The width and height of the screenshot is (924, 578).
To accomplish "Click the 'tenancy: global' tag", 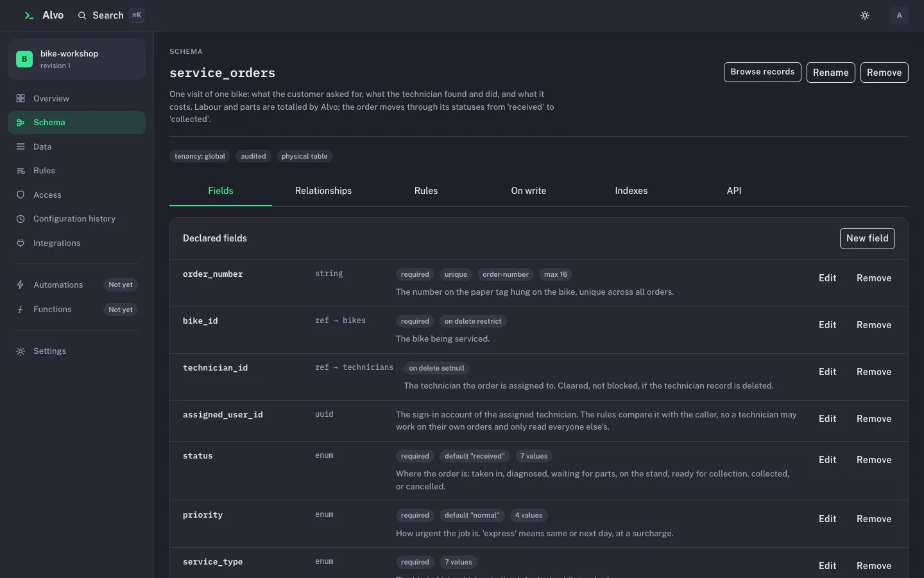I will 200,156.
